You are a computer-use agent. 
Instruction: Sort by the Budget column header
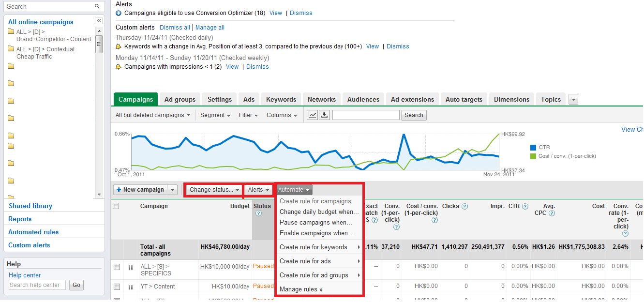(240, 206)
